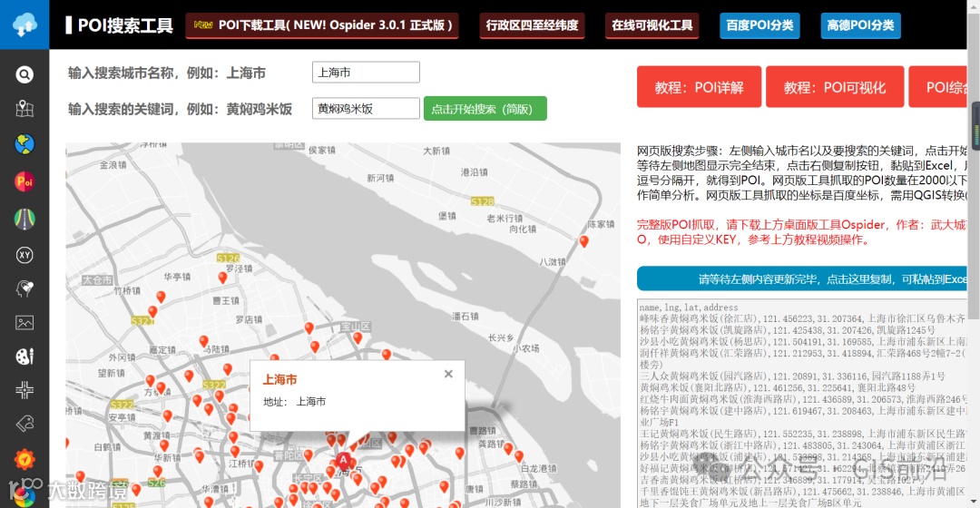Click the keyword input with 黄焖鸡米饭
The width and height of the screenshot is (980, 508).
tap(366, 108)
